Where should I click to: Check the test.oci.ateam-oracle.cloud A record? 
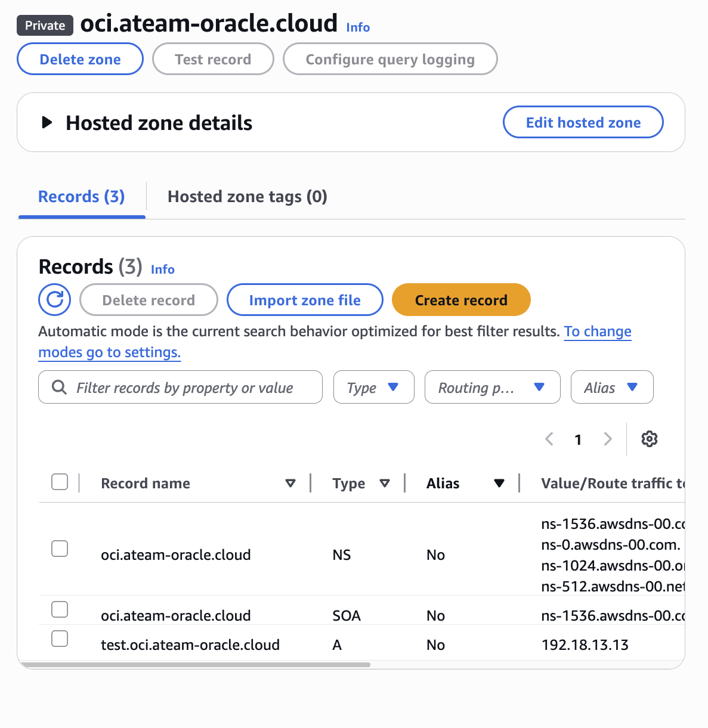(x=60, y=639)
